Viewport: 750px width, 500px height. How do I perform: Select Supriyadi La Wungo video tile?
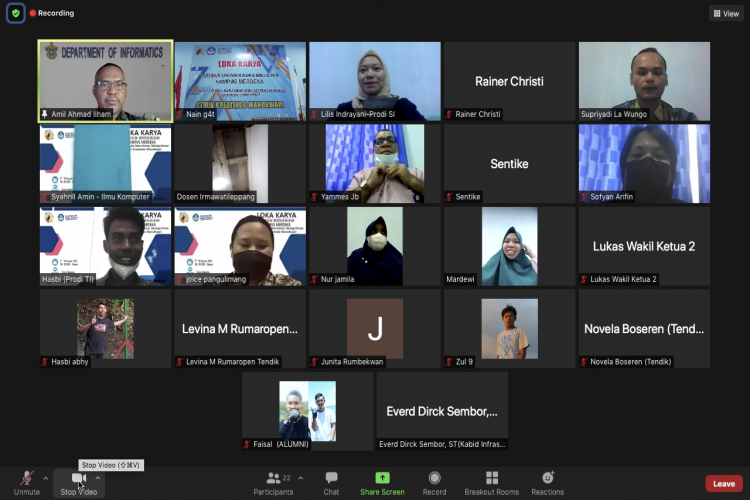click(644, 81)
